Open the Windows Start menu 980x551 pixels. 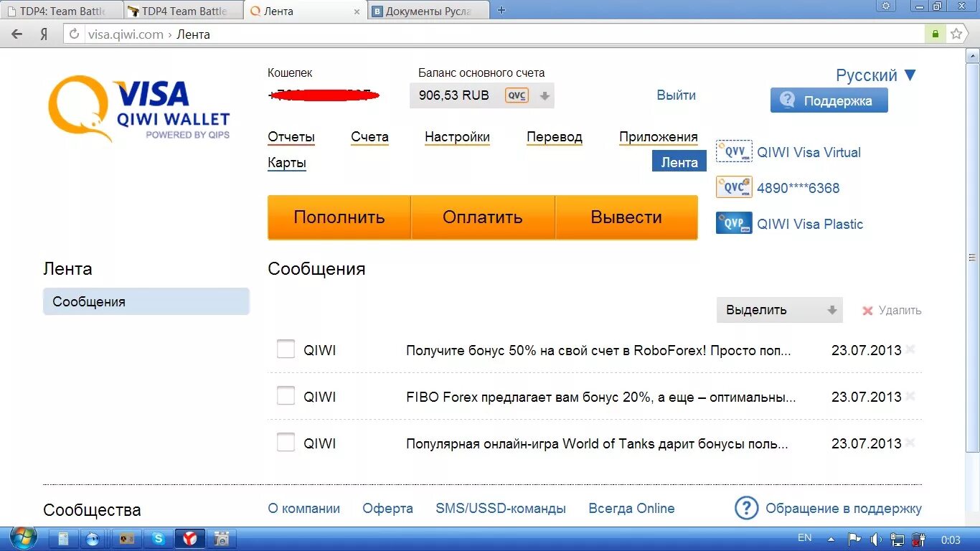[24, 538]
